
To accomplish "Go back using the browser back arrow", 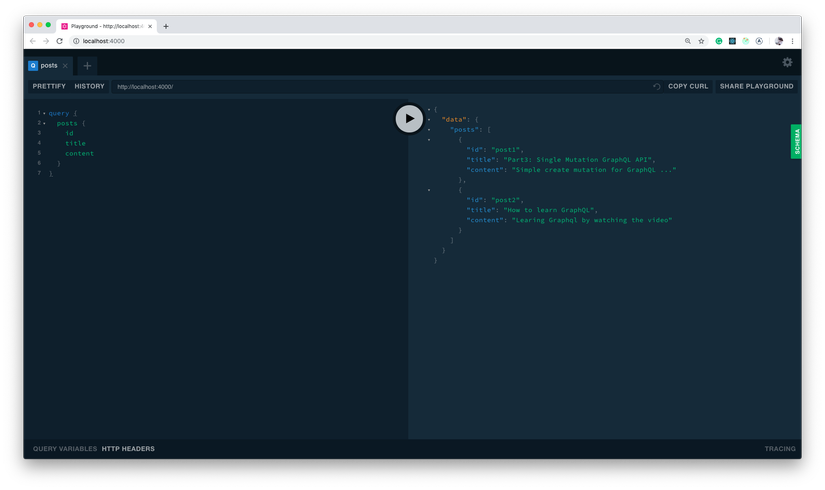I will coord(32,41).
